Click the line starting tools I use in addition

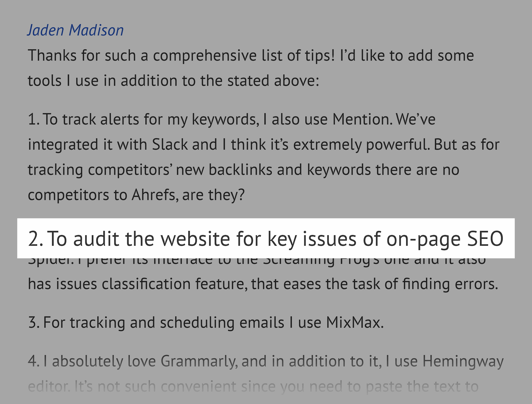click(x=173, y=81)
